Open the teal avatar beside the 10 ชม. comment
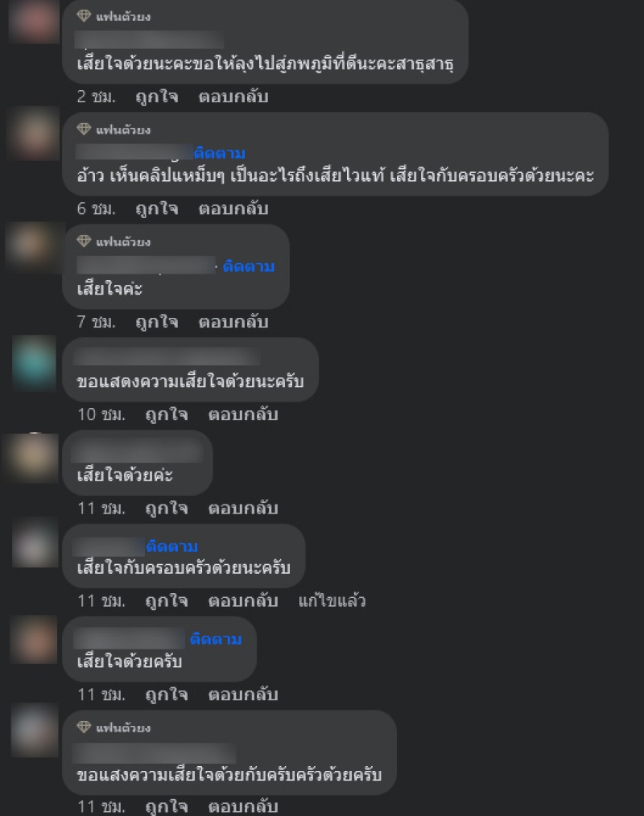Viewport: 644px width, 816px height. [35, 363]
